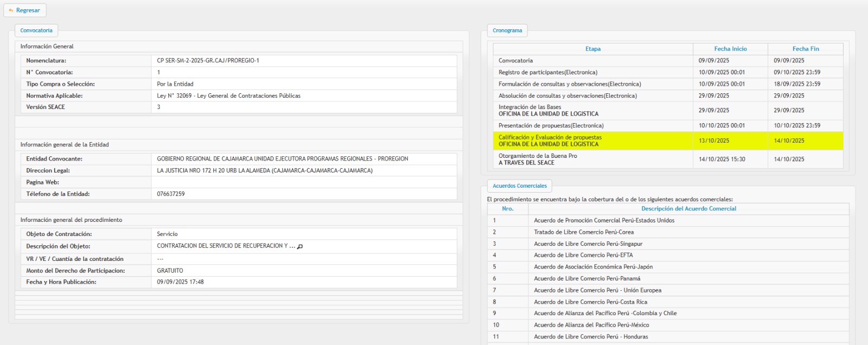
Task: Click the Nro. column header
Action: 507,209
